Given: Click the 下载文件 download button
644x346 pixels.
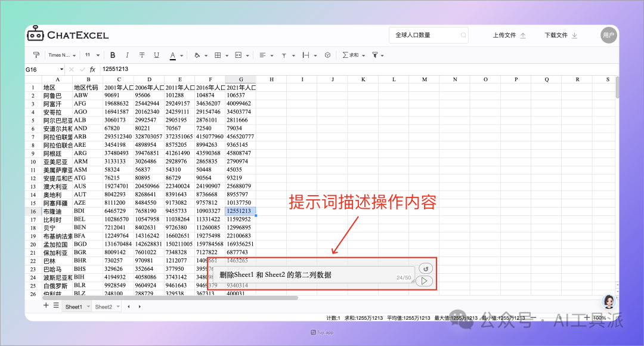Looking at the screenshot, I should (x=561, y=35).
